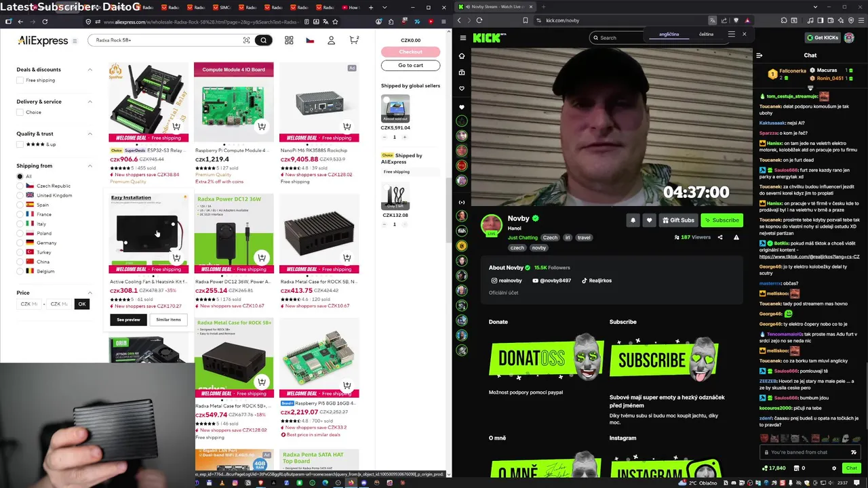
Task: Click share icon next to viewer count
Action: [720, 237]
